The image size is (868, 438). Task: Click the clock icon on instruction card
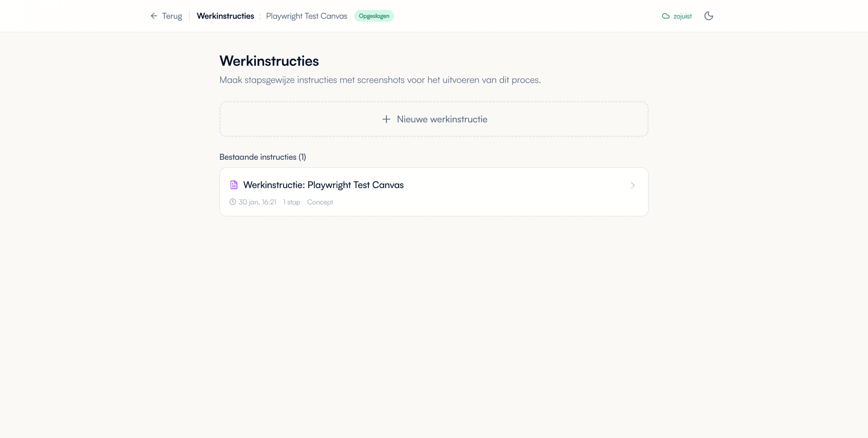click(232, 202)
